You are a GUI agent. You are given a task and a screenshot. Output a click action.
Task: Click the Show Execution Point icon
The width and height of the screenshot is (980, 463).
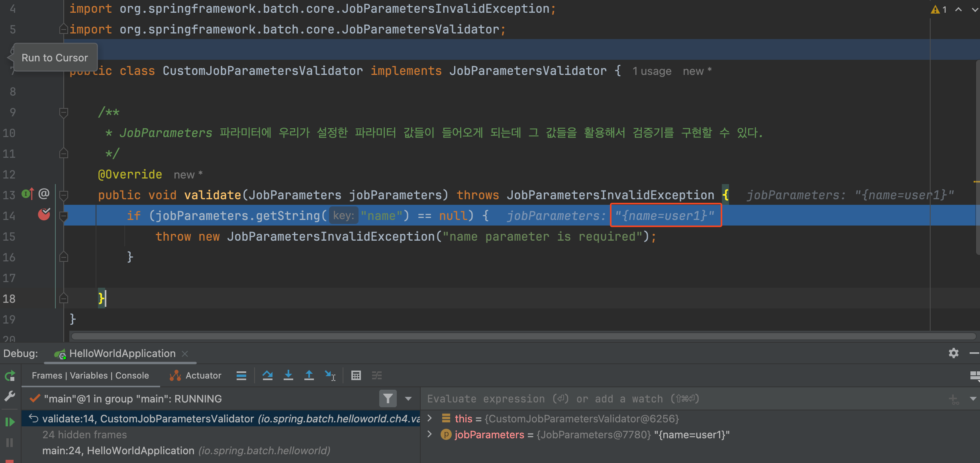coord(241,375)
